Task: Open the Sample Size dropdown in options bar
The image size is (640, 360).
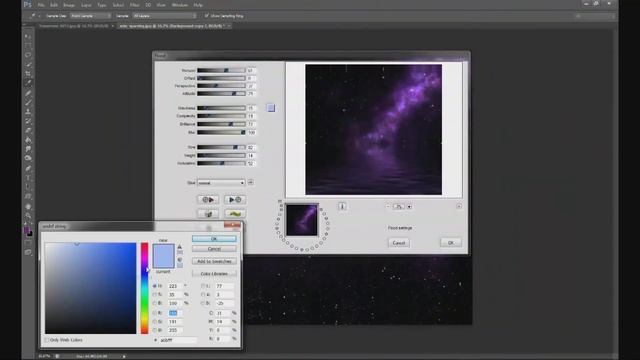Action: pos(90,16)
